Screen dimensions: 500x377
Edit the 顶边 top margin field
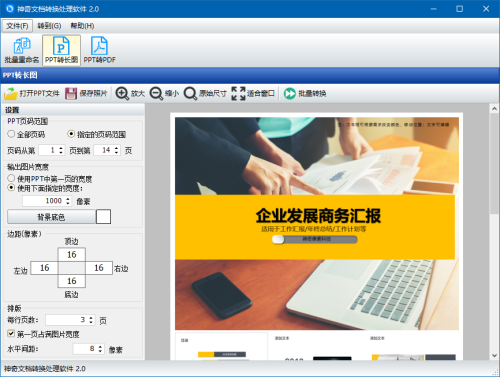click(72, 254)
